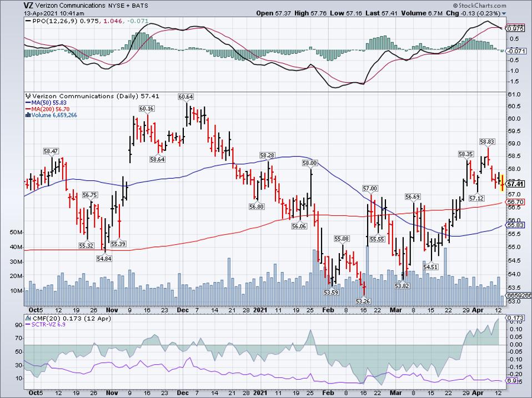532x398 pixels.
Task: Click the Volume 6,659,266 legend text
Action: pyautogui.click(x=54, y=115)
